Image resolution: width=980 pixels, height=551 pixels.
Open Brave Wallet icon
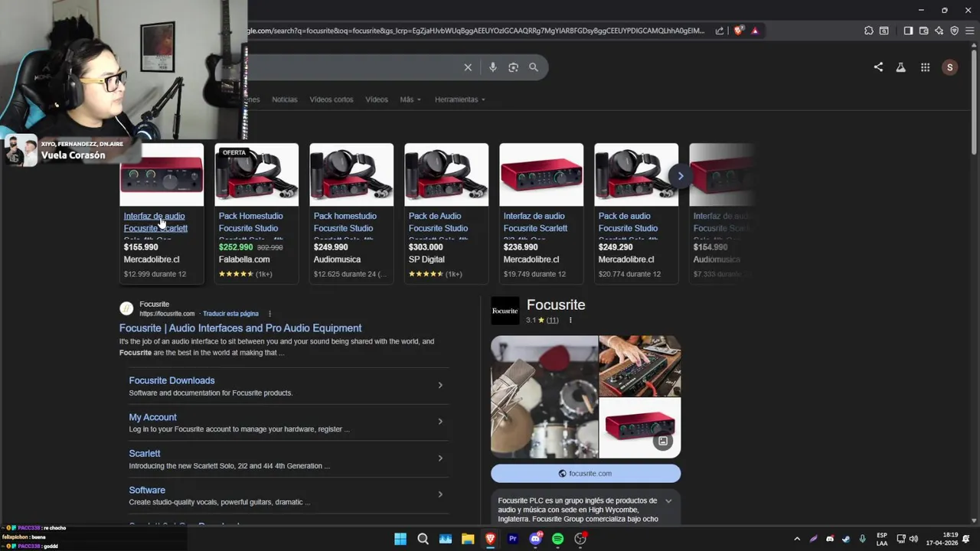(923, 31)
